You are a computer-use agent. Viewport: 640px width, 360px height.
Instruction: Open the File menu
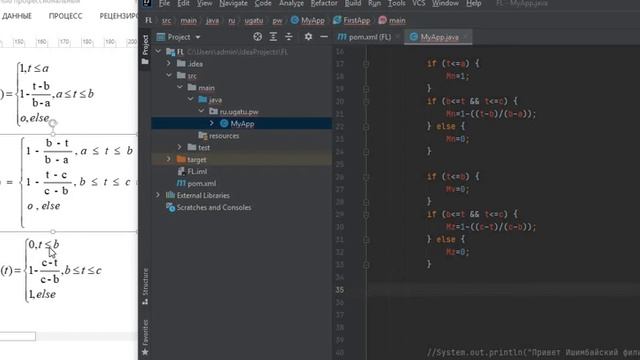click(164, 3)
